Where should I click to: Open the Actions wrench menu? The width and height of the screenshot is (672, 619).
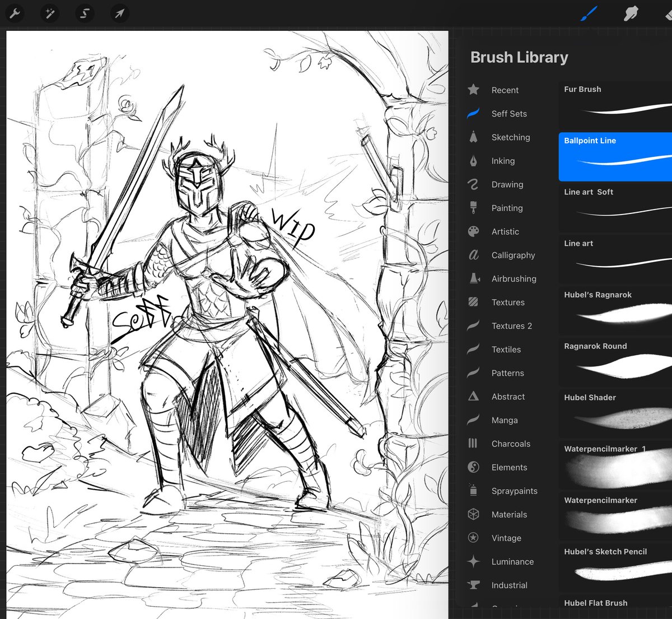click(14, 13)
